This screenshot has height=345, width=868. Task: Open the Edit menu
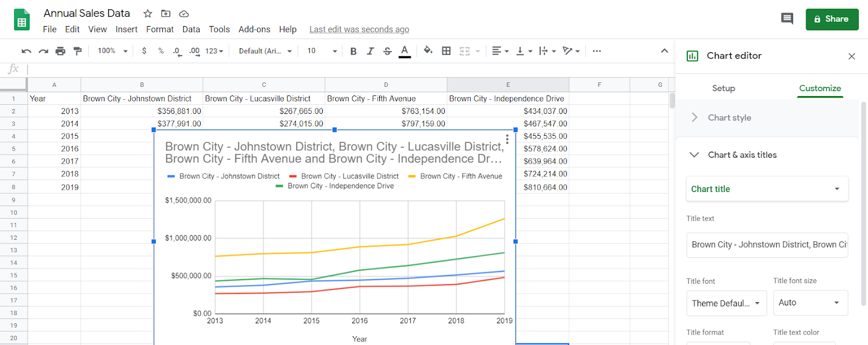point(72,29)
